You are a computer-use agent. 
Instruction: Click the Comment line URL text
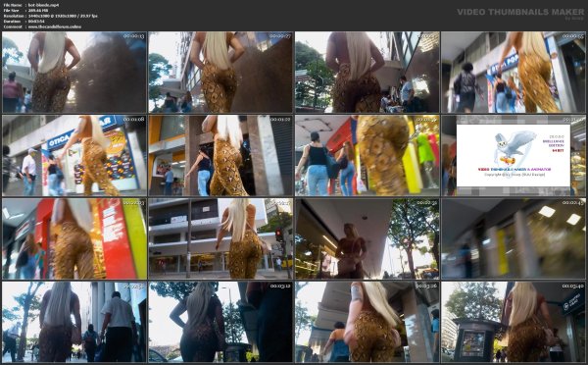pyautogui.click(x=54, y=26)
